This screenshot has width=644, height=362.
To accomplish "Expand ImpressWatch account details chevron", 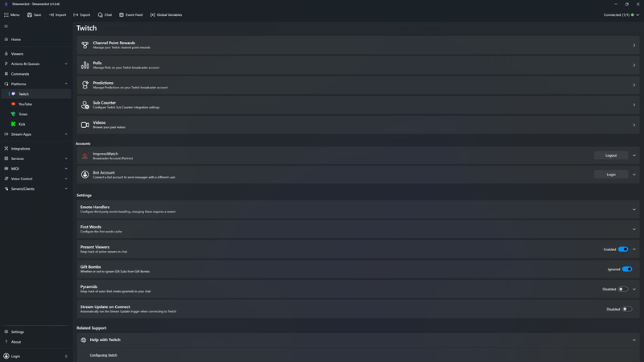I will click(x=634, y=155).
